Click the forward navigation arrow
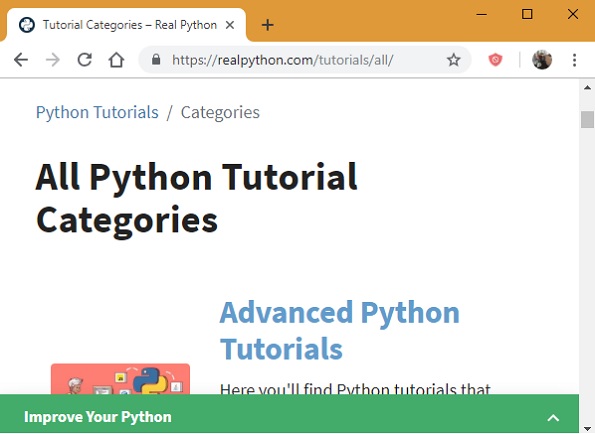The height and width of the screenshot is (434, 595). point(53,60)
